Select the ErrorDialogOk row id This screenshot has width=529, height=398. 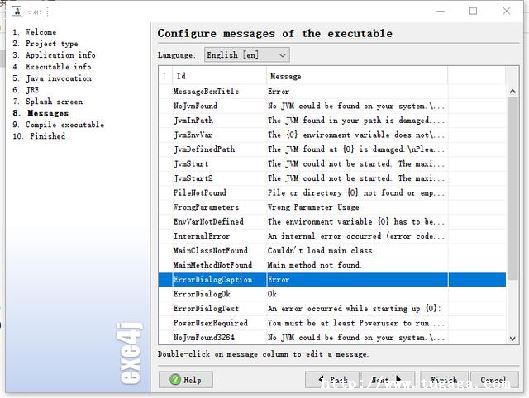point(202,294)
